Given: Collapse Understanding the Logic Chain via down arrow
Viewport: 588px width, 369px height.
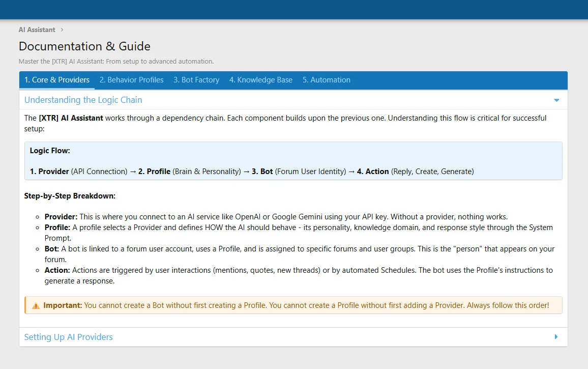Looking at the screenshot, I should [556, 100].
